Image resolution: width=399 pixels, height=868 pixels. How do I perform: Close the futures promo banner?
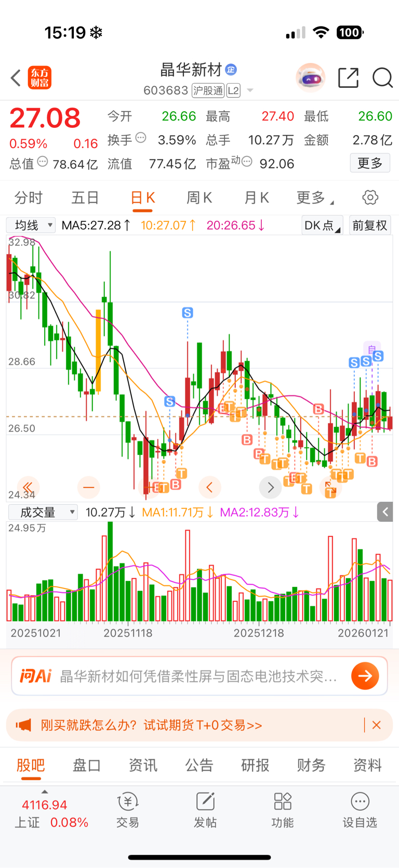tap(377, 725)
